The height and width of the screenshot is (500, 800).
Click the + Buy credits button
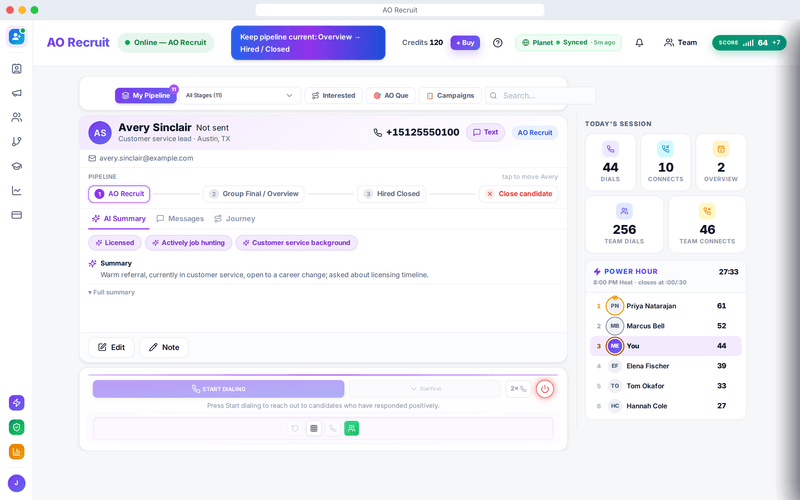coord(465,43)
